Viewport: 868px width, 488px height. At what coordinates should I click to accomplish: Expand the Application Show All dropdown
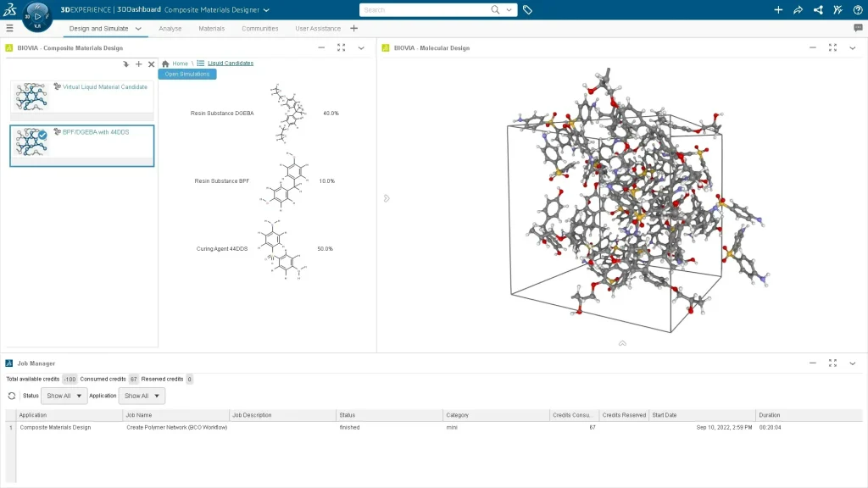tap(142, 396)
